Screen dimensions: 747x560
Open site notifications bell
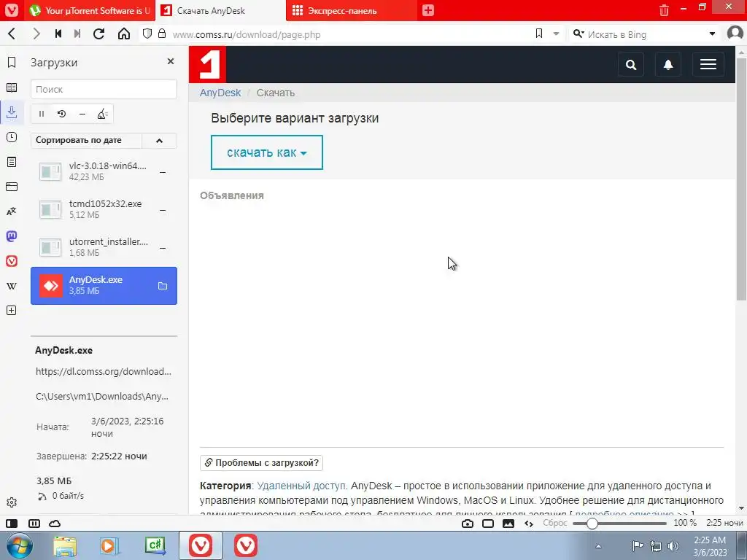pyautogui.click(x=668, y=64)
